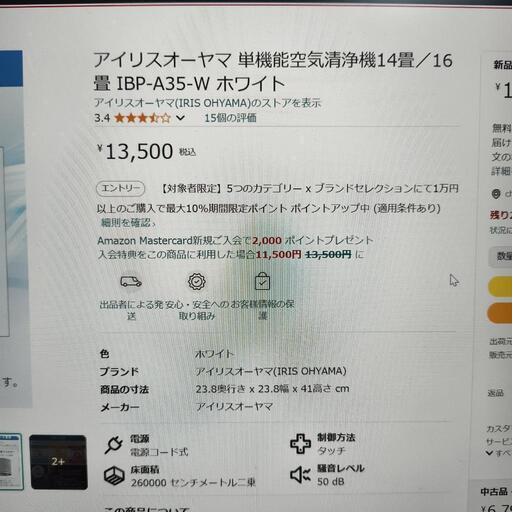Click the エントリー campaign button
Screen dimensions: 512x512
(121, 188)
